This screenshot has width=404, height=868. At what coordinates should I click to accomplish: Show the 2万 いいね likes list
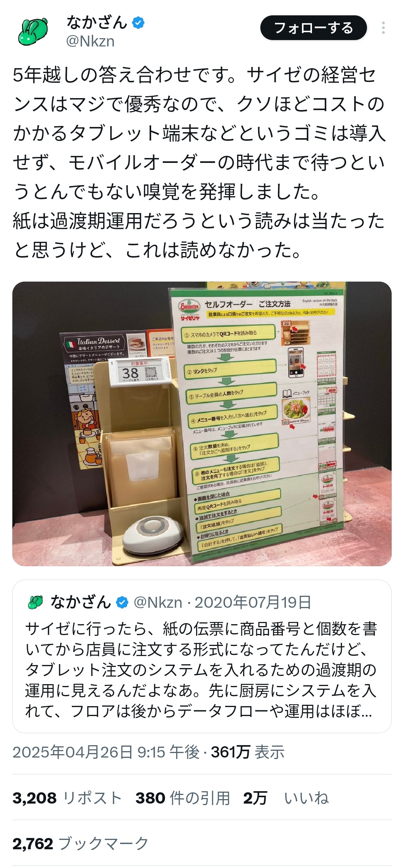[286, 798]
